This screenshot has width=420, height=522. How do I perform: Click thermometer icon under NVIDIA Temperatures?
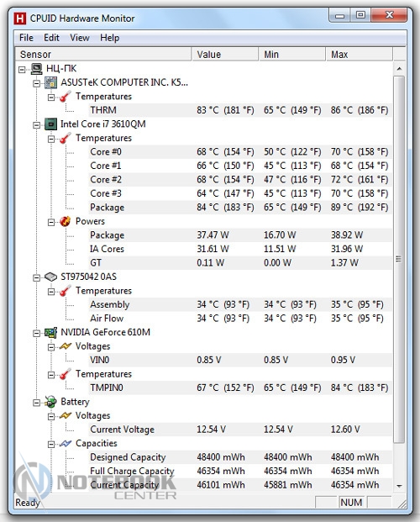[x=66, y=374]
